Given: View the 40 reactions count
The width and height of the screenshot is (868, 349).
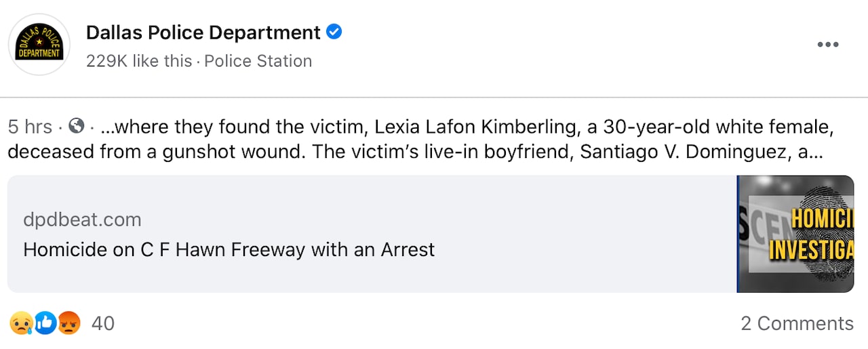Looking at the screenshot, I should pyautogui.click(x=103, y=324).
